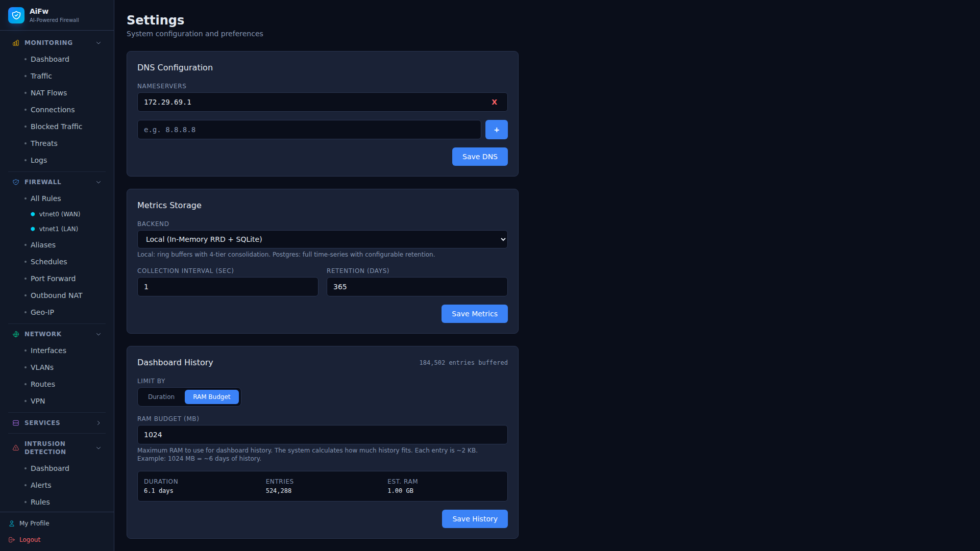Click the '524,288' entries value
This screenshot has height=551, width=980.
[279, 491]
